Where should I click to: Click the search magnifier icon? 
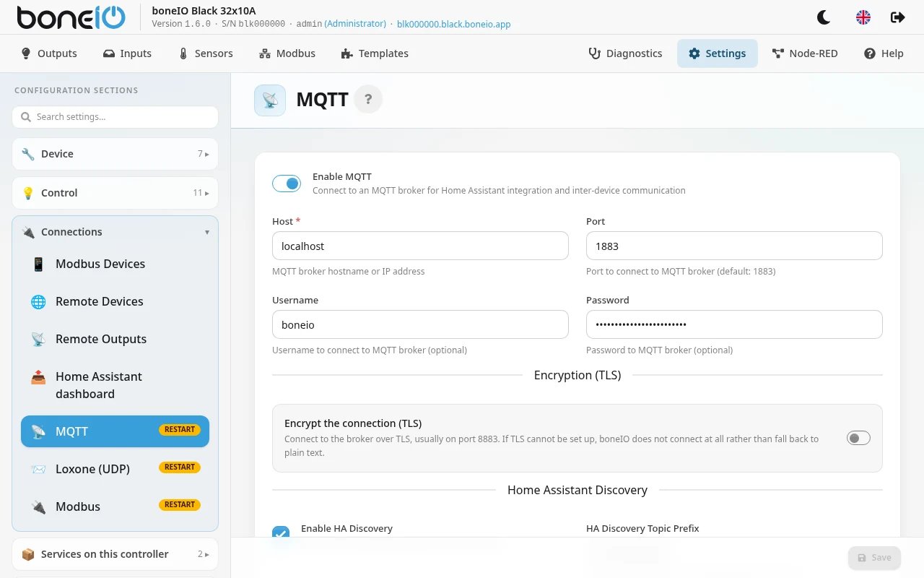pyautogui.click(x=26, y=117)
